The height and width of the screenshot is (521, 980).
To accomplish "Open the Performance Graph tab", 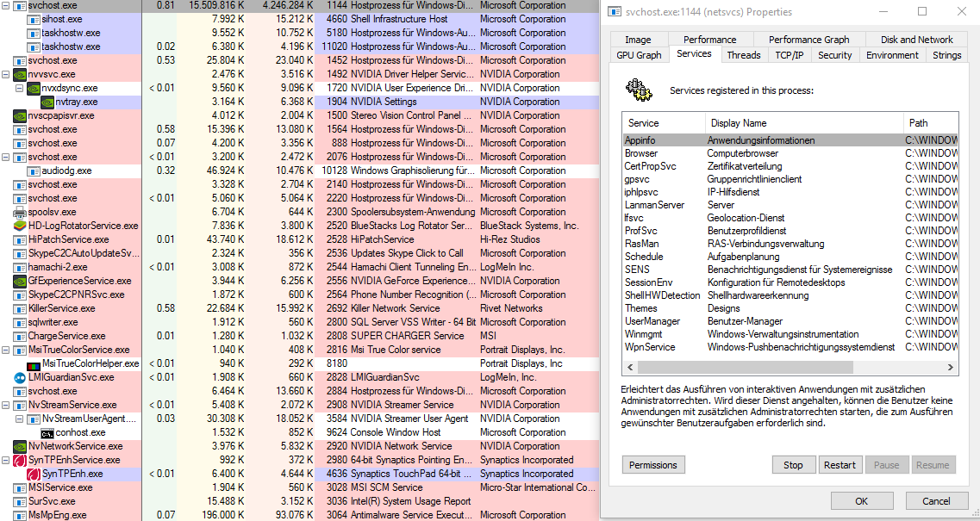I will (808, 40).
